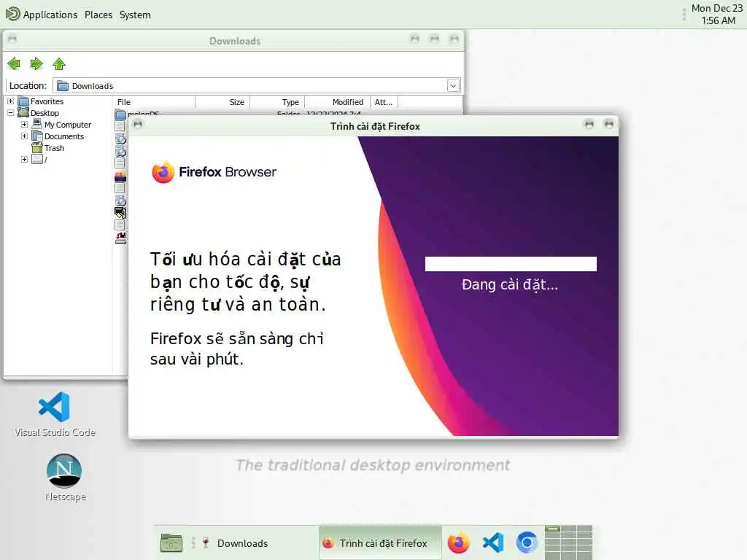Collapse the Desktop tree node
Screen dimensions: 747x560
click(x=10, y=113)
